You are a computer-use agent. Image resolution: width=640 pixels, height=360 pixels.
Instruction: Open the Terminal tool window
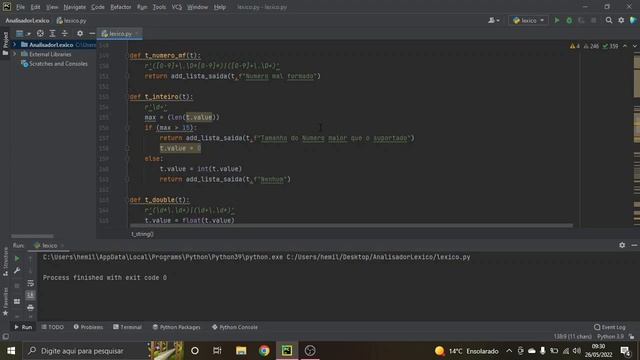[127, 327]
